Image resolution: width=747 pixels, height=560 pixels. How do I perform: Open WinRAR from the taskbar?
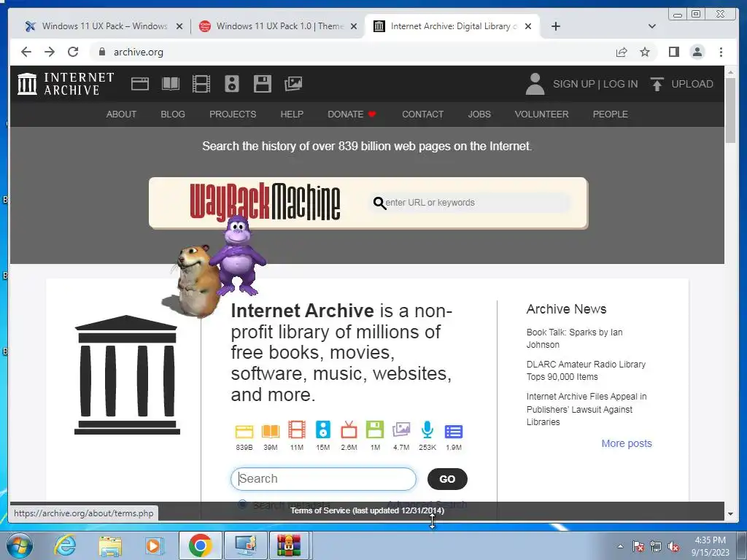click(289, 545)
